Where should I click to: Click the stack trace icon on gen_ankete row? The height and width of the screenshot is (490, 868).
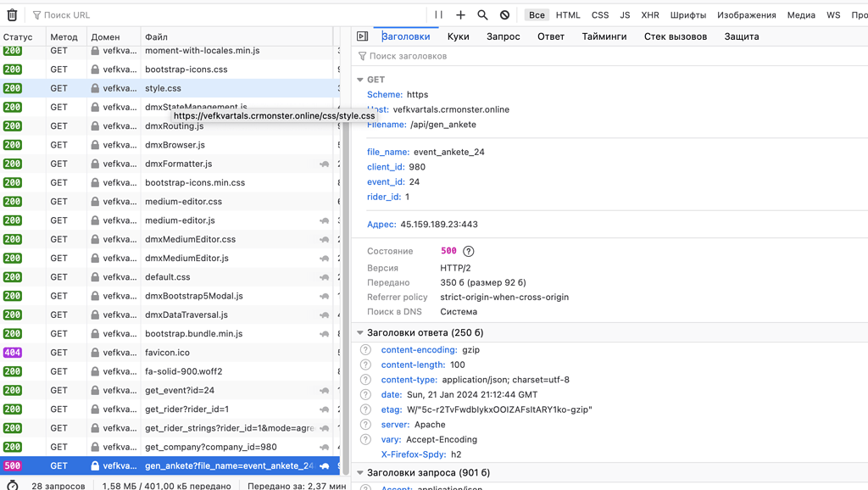pyautogui.click(x=324, y=465)
